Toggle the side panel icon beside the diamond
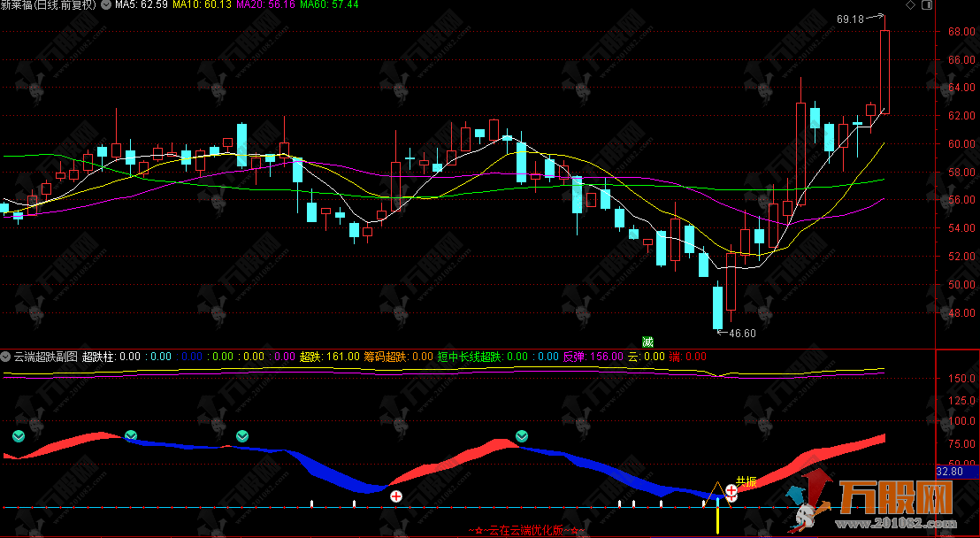 click(927, 5)
